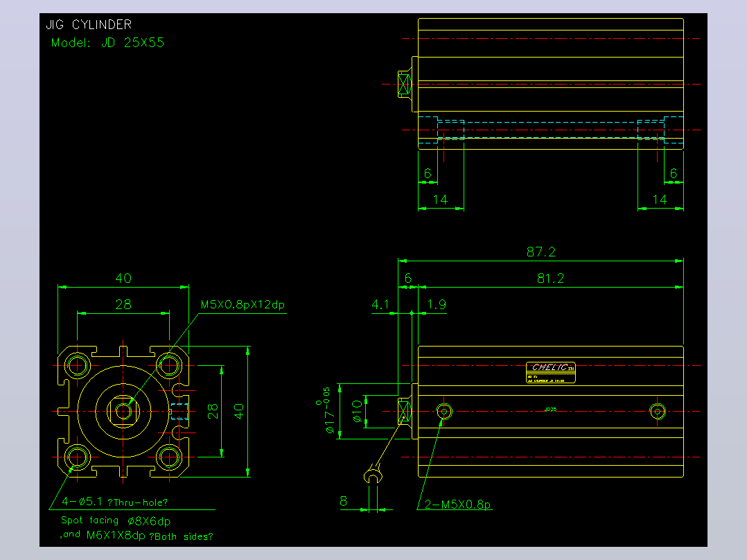Select the "ø17" tolerance diameter dimension
Viewport: 747px width, 560px height.
point(328,411)
